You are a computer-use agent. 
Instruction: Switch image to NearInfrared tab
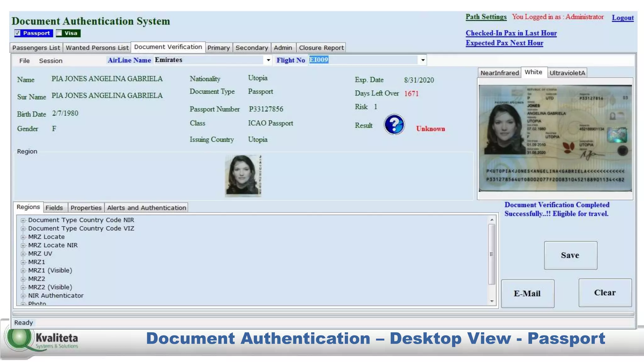tap(499, 73)
